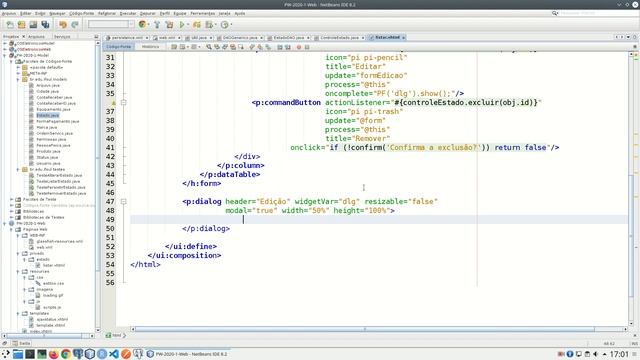Screen dimensions: 640x360
Task: Switch to the persistence.xml editor tab
Action: tap(127, 38)
